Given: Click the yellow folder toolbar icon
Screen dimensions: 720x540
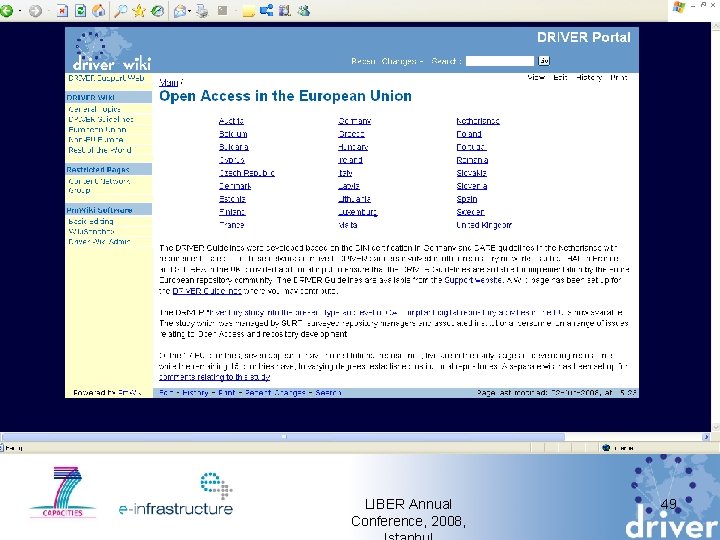Looking at the screenshot, I should point(248,11).
